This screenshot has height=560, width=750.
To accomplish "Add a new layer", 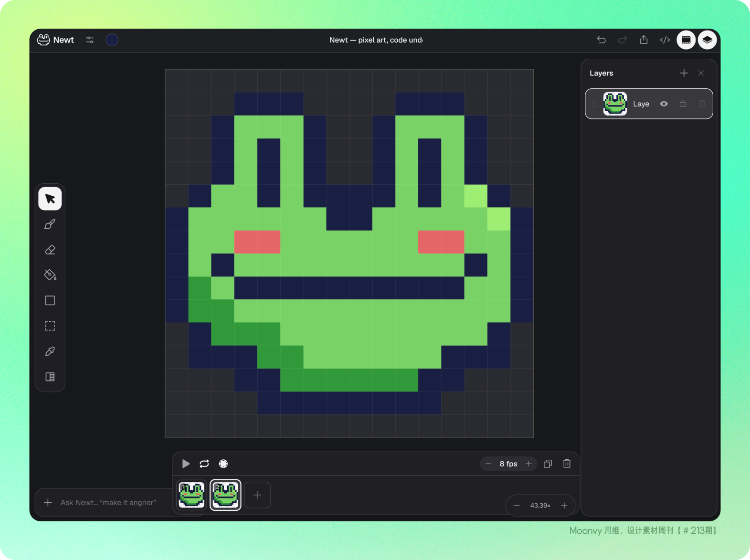I will [x=684, y=73].
